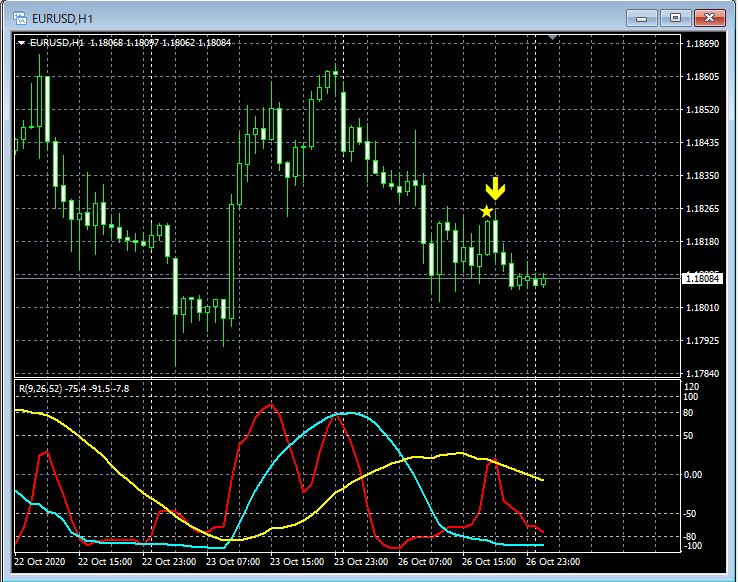Click the EURUSD,H1 chart window icon
738x582 pixels.
click(x=20, y=18)
